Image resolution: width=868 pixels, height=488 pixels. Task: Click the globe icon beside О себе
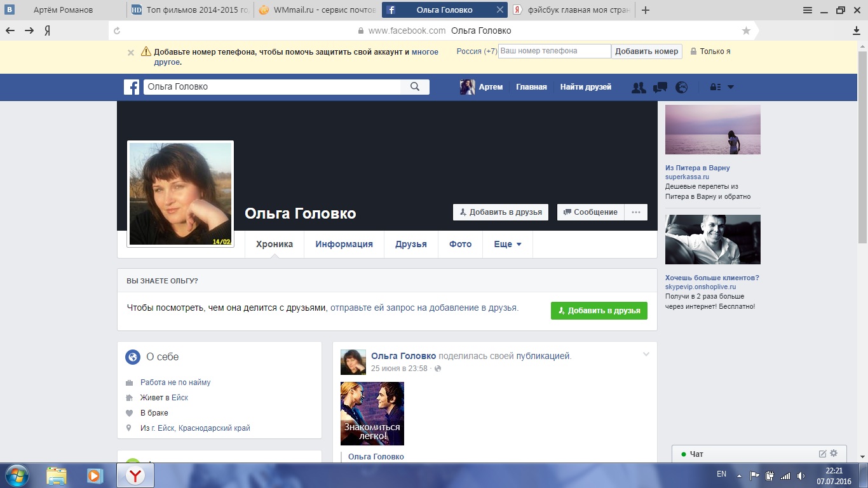133,357
